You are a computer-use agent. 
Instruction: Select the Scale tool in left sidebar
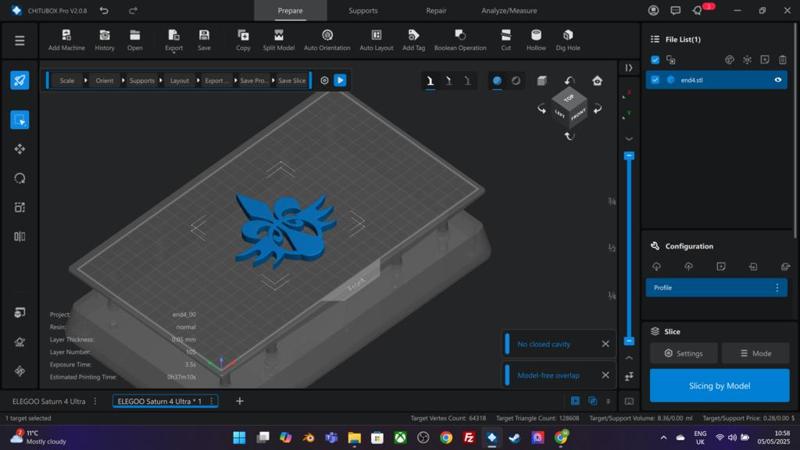click(x=19, y=207)
